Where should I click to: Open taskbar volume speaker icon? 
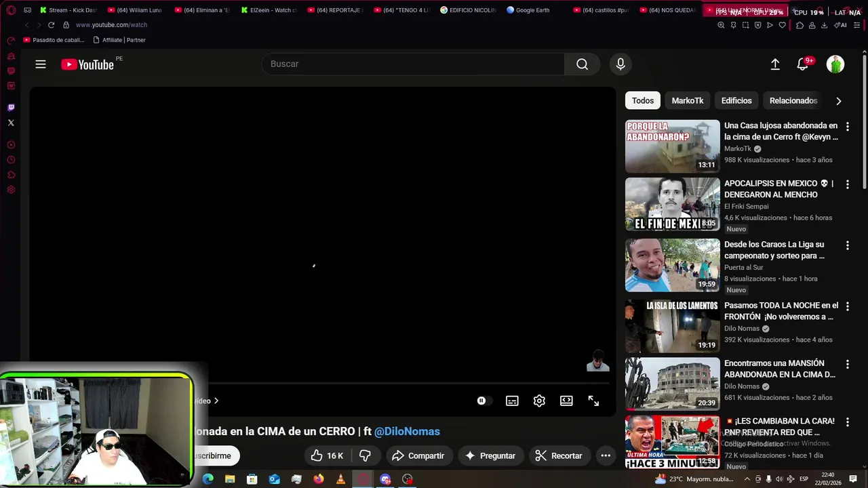coord(778,479)
